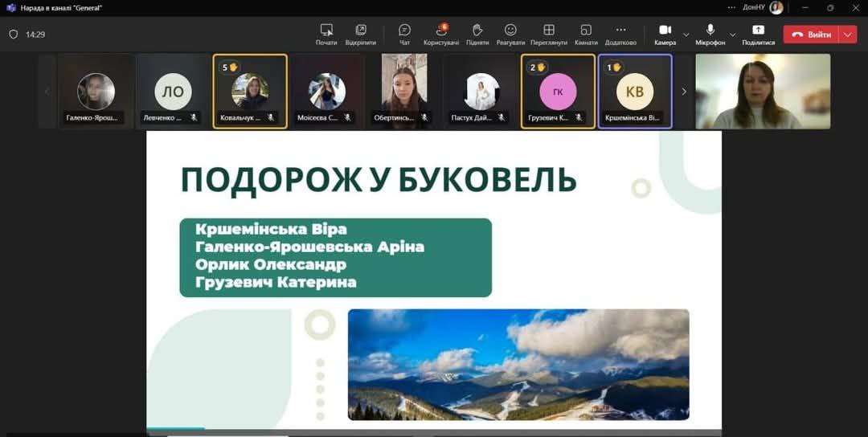This screenshot has height=437, width=868.
Task: Click the Bukovel mountain photo on the slide
Action: (x=518, y=365)
